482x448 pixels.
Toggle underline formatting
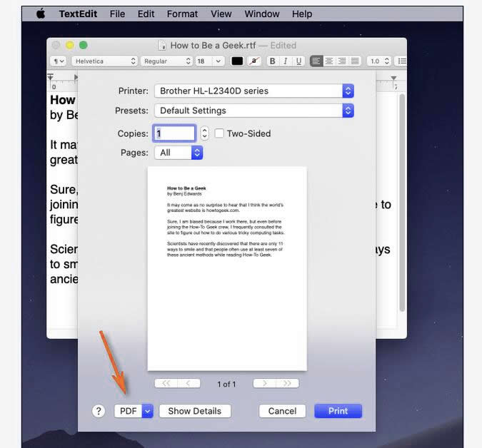point(298,61)
